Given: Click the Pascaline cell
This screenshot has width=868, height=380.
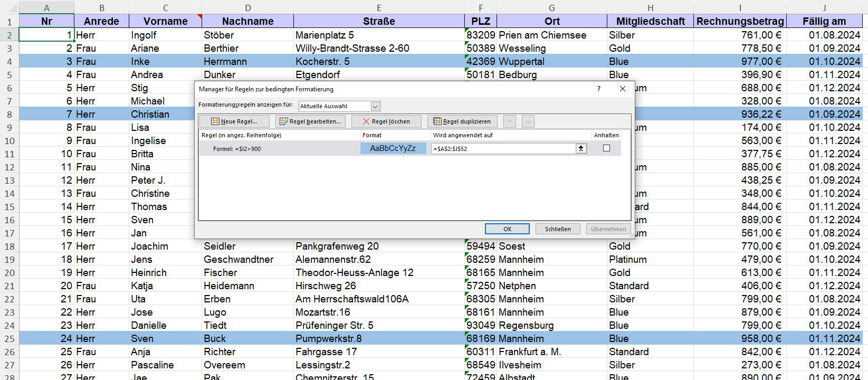Looking at the screenshot, I should [x=165, y=365].
